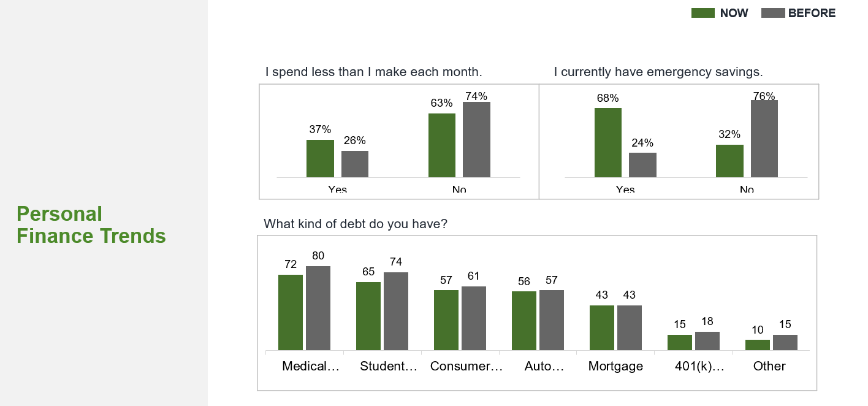Select the gray Auto debt bar labeled 57
868x406 pixels.
551,320
